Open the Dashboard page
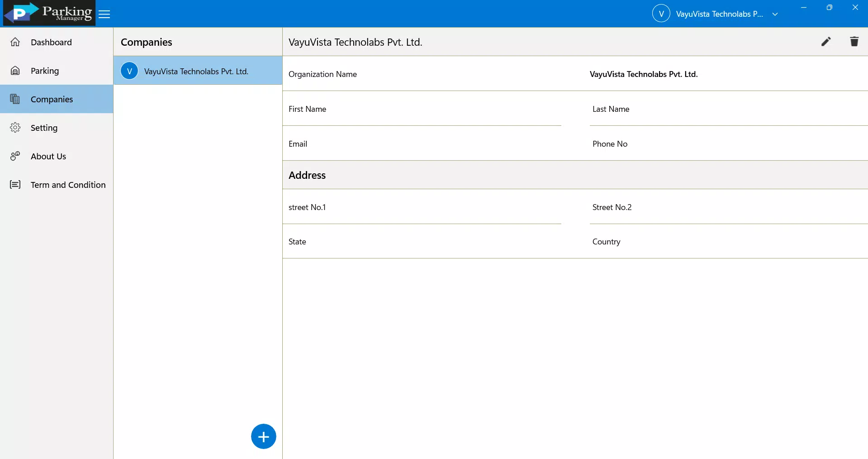Viewport: 868px width, 459px height. coord(57,42)
